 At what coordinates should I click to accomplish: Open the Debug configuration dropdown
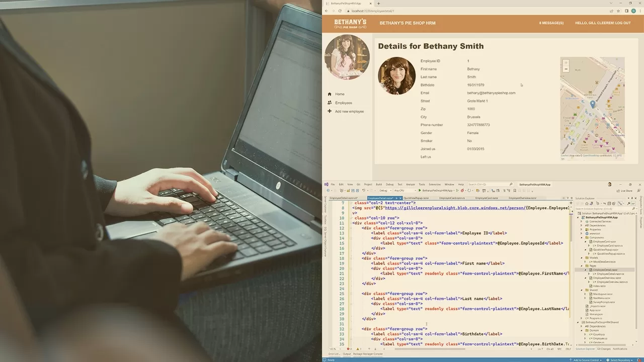coord(385,191)
